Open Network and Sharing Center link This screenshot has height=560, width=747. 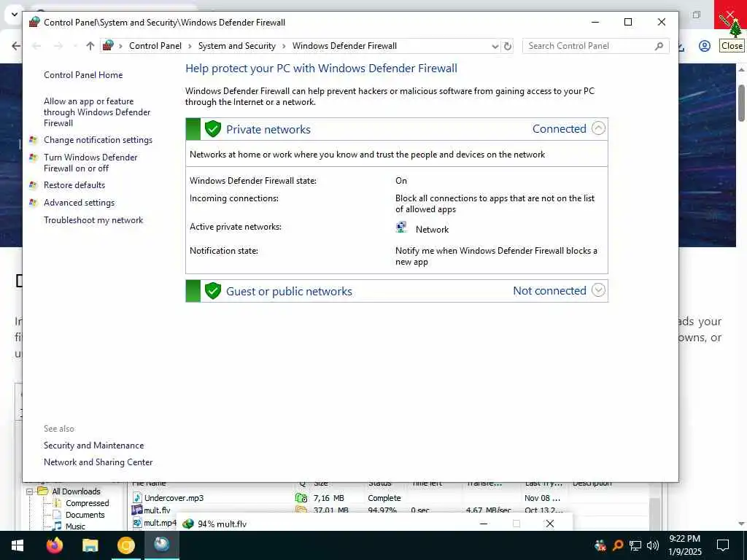click(98, 462)
